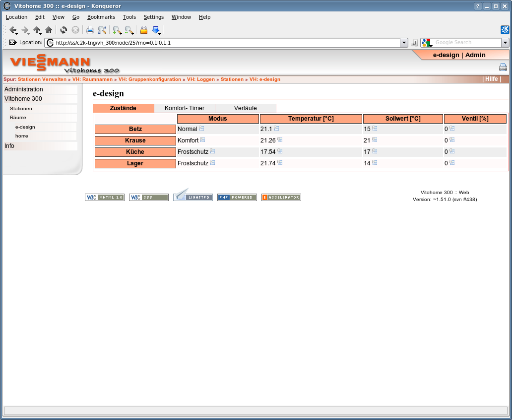
Task: Switch to the Verläufe tab
Action: click(x=246, y=108)
